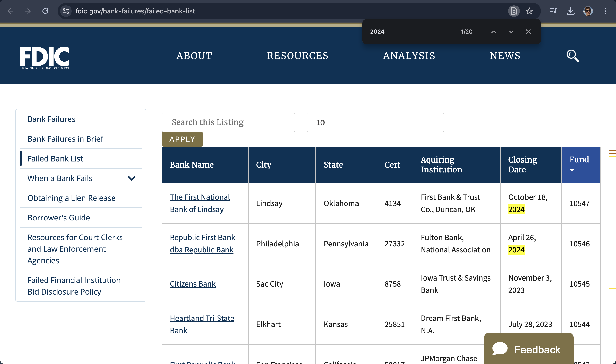Click 'Iowa Trust & Savings Bank' cell

(456, 284)
